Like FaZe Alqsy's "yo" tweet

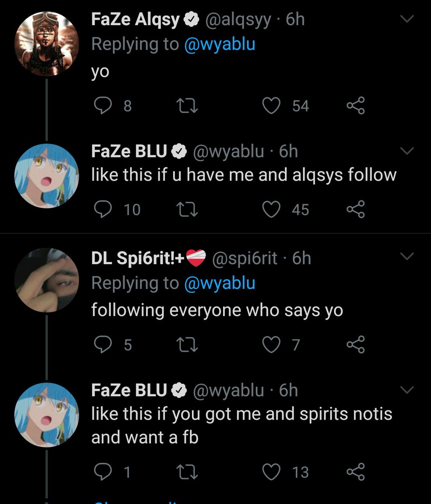[x=271, y=105]
